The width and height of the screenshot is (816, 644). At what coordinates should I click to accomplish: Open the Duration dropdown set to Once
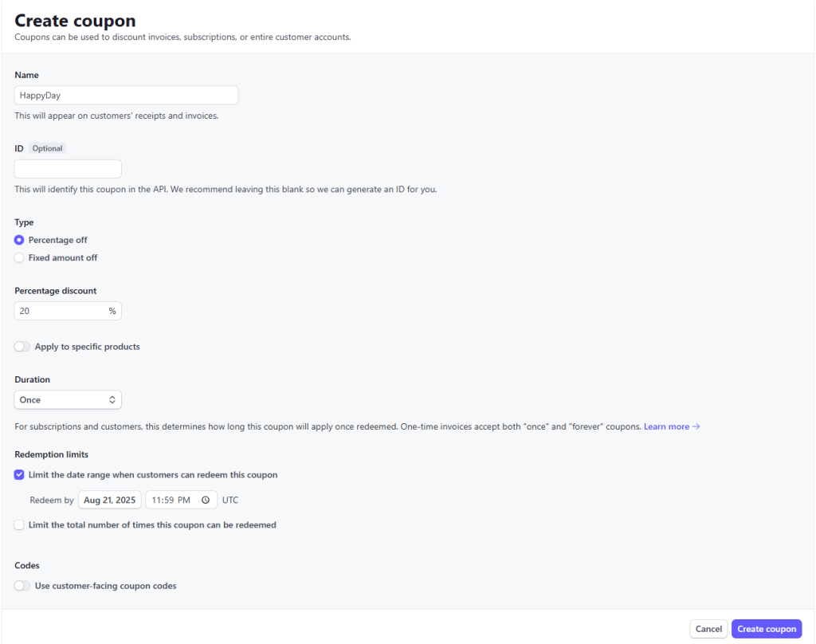(x=67, y=399)
